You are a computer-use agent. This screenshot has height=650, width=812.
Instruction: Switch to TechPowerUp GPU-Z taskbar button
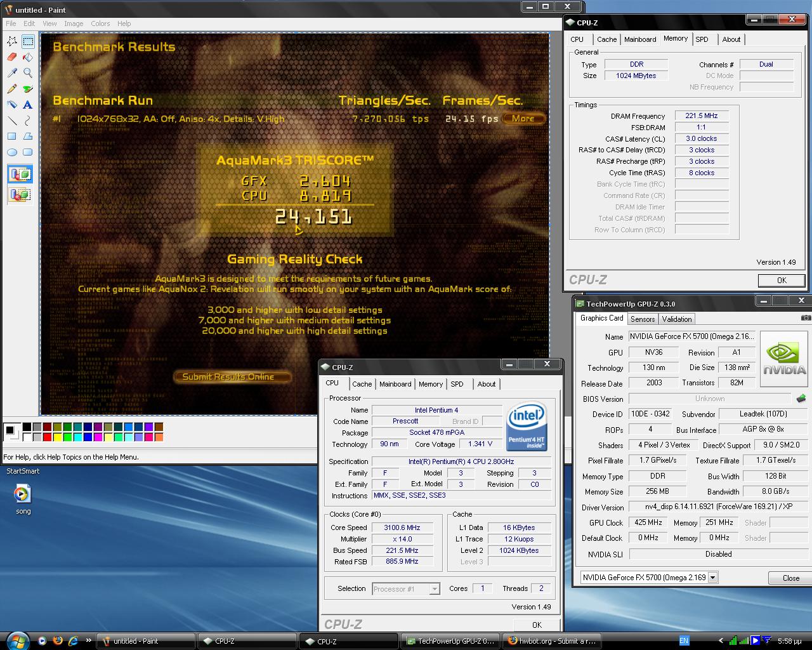451,641
